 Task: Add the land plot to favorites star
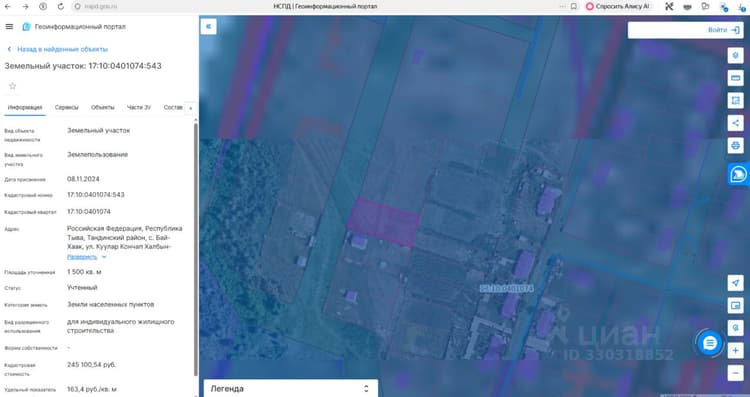pyautogui.click(x=12, y=86)
